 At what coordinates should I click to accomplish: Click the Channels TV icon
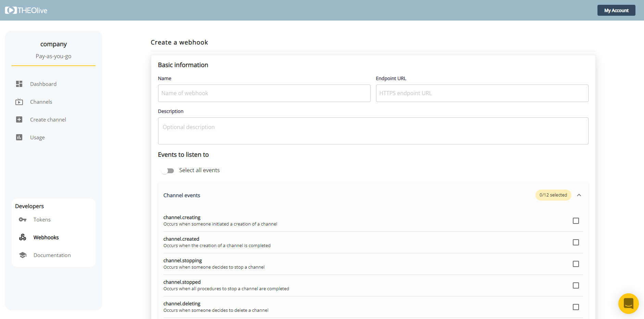[19, 102]
